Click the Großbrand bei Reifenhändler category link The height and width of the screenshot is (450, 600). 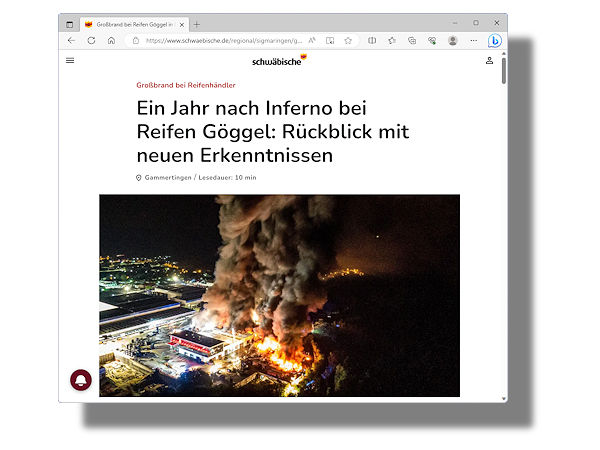coord(186,85)
